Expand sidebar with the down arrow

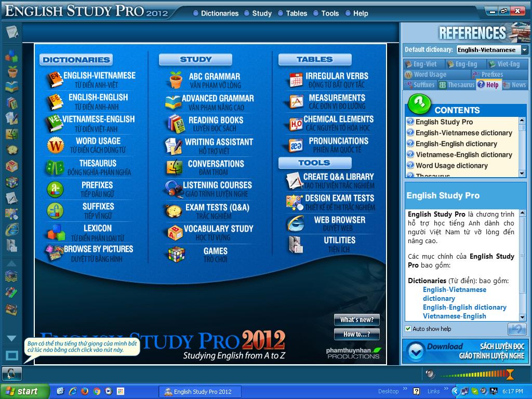click(11, 338)
